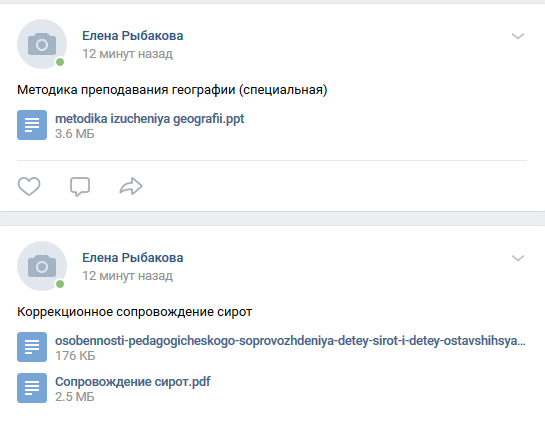Share the geography methodology post via arrow icon
The height and width of the screenshot is (421, 545).
[x=131, y=186]
